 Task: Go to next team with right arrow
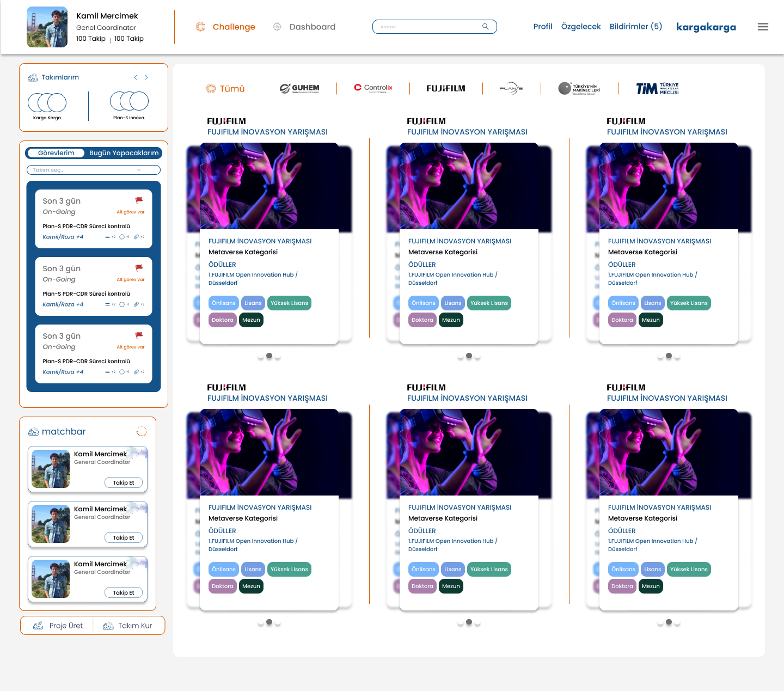pos(146,77)
